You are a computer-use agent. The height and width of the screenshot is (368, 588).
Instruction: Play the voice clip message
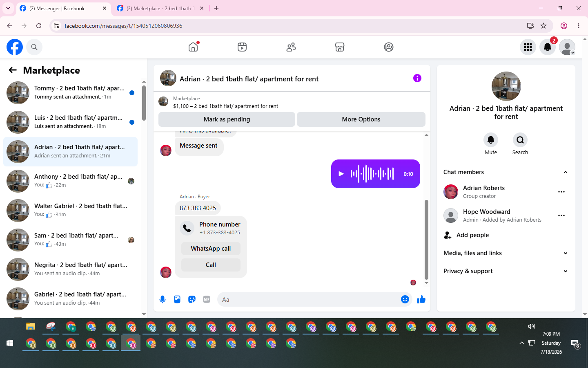tap(341, 174)
